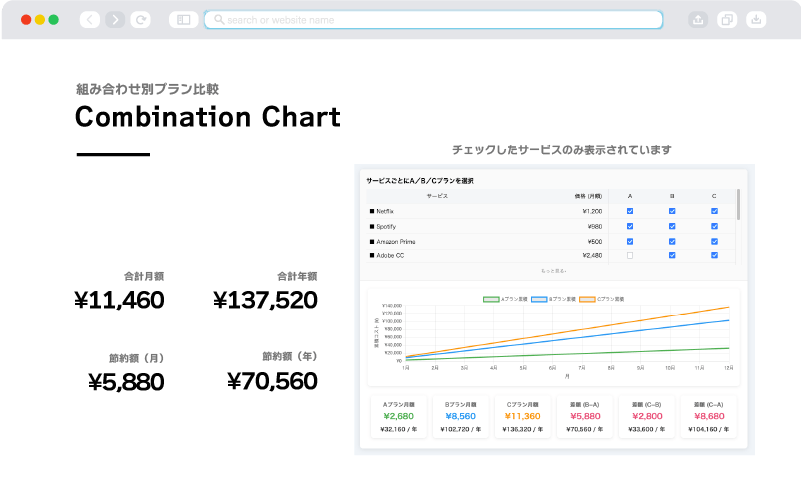Screen dimensions: 801x501
Task: Expand the list with もっと見る
Action: [553, 271]
